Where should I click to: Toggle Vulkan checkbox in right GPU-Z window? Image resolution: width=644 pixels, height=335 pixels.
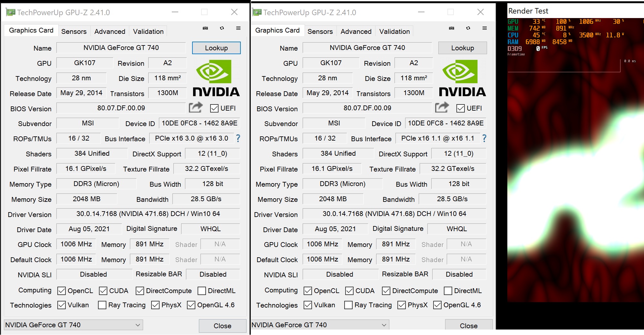307,305
